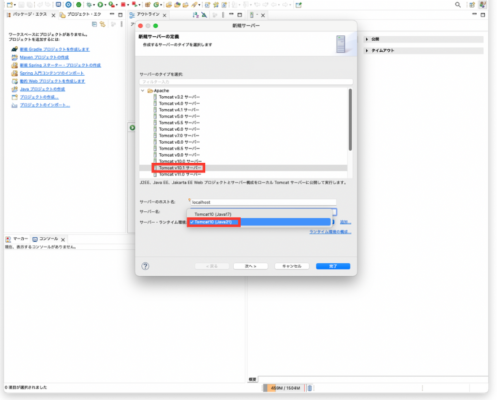This screenshot has width=497, height=400.
Task: Open the Search magnifier at top right
Action: [458, 5]
